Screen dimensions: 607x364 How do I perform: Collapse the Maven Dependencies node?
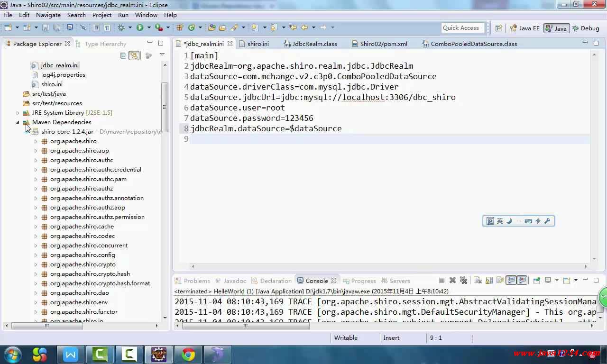click(x=18, y=122)
